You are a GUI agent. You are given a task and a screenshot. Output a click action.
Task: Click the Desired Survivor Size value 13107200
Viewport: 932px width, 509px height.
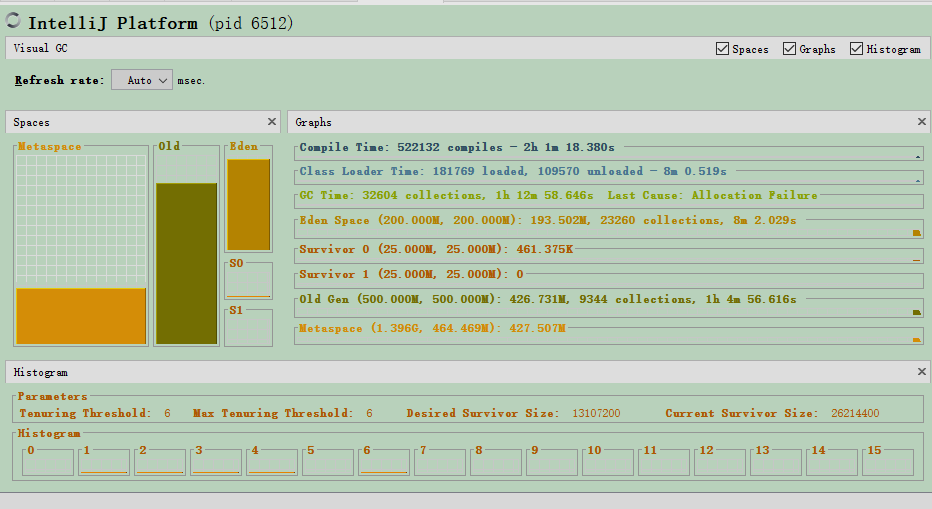point(596,413)
